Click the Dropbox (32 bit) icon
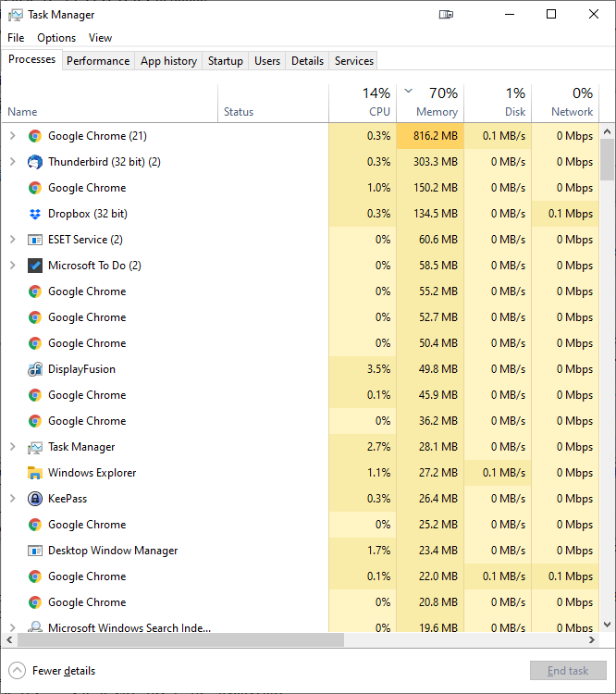This screenshot has width=616, height=694. [x=35, y=214]
